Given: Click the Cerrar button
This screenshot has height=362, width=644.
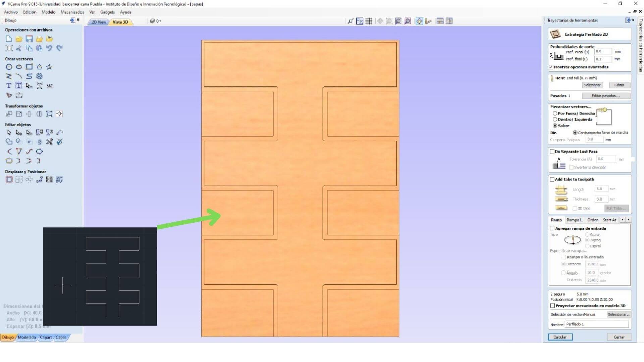Looking at the screenshot, I should [619, 337].
